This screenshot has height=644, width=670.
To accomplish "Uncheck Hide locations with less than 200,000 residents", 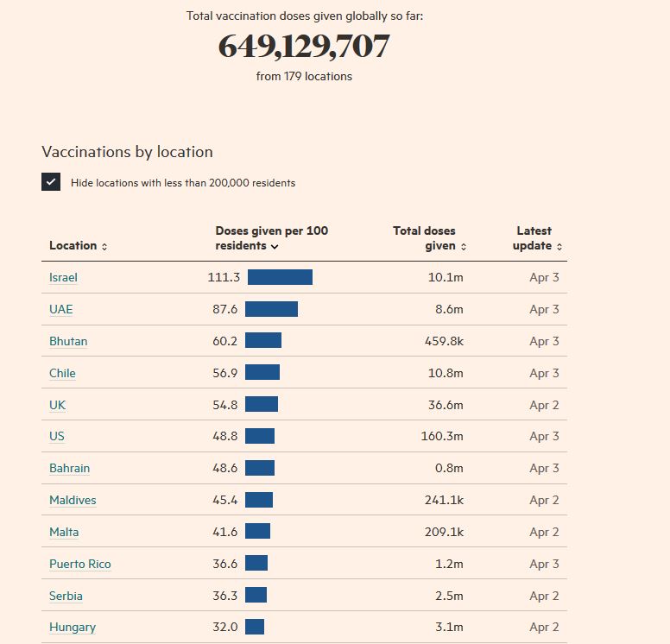I will click(51, 182).
